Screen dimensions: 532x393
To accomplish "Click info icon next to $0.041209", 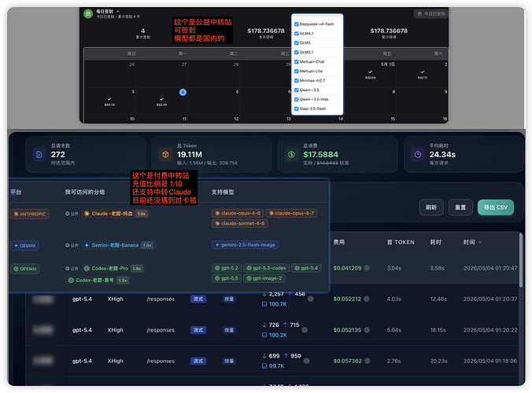I will pyautogui.click(x=367, y=268).
